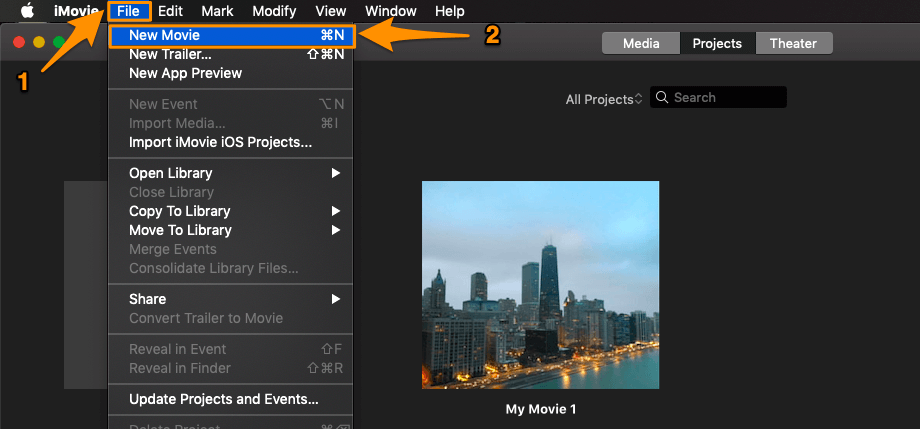Click the search magnifier icon
The image size is (920, 429).
coord(662,98)
